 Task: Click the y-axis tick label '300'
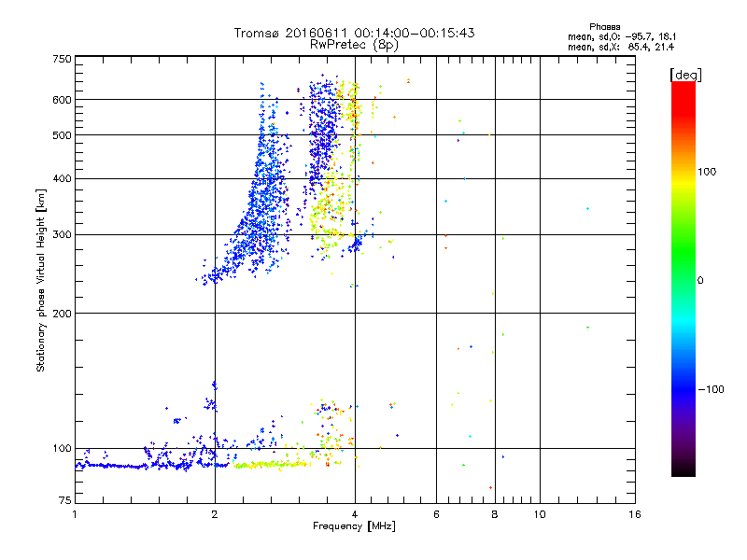[x=62, y=235]
